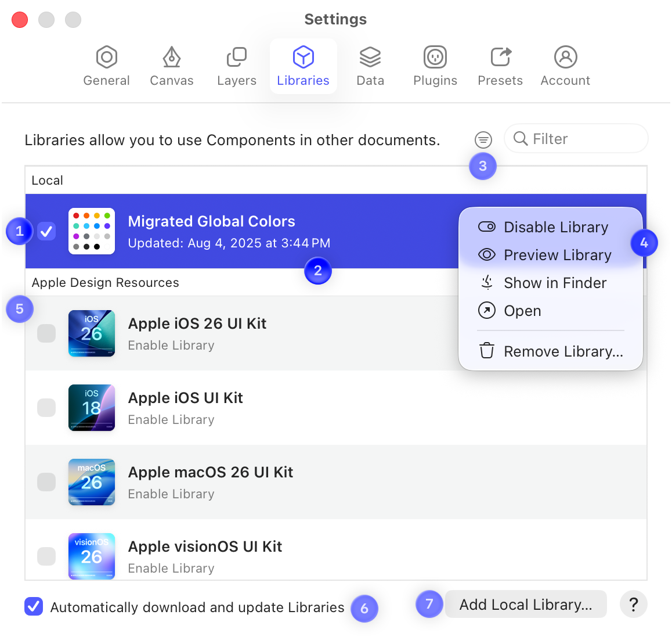Click the iOS 18 kit thumbnail
The width and height of the screenshot is (672, 640).
click(92, 408)
